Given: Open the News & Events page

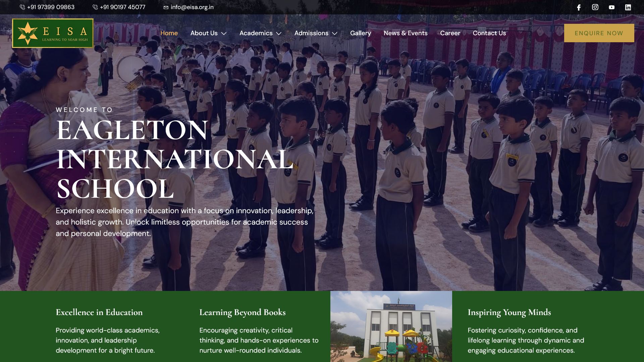Looking at the screenshot, I should coord(406,33).
